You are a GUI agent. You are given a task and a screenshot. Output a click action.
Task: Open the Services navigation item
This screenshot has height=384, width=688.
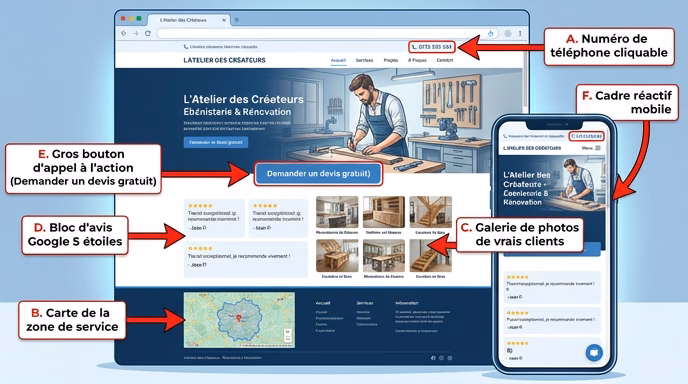364,61
